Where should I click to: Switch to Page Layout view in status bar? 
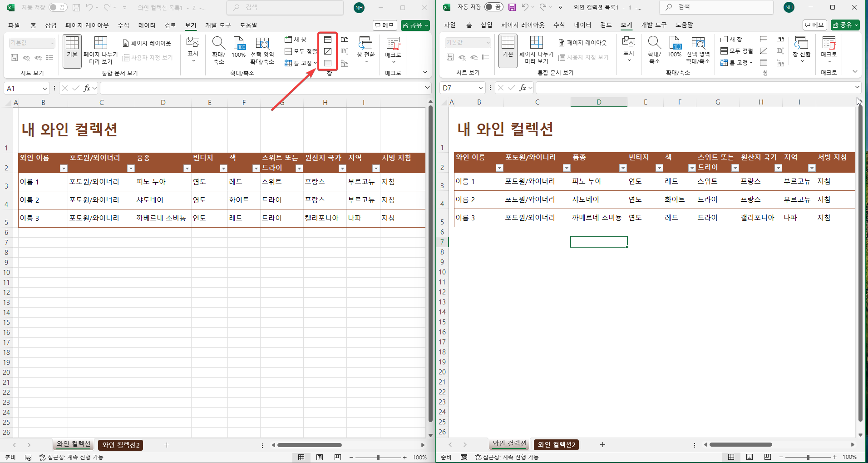pyautogui.click(x=320, y=457)
